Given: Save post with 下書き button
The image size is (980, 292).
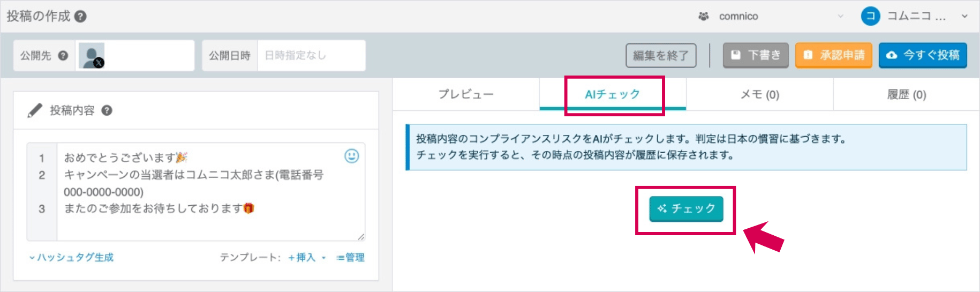Looking at the screenshot, I should [x=756, y=55].
